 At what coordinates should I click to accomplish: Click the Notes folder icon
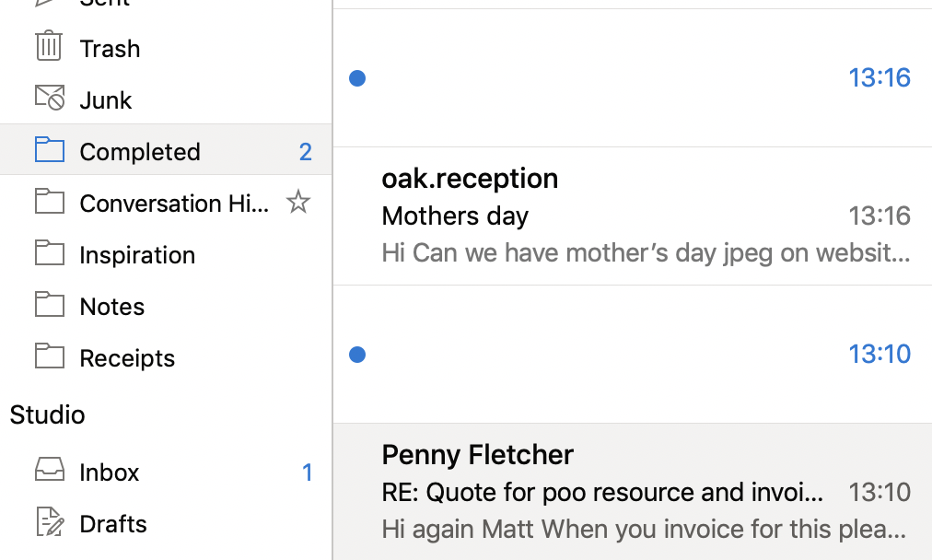50,305
